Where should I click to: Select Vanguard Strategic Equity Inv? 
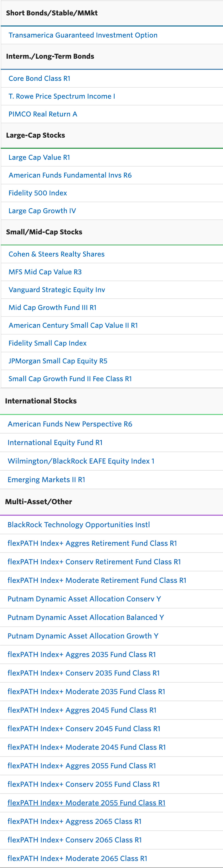[56, 290]
